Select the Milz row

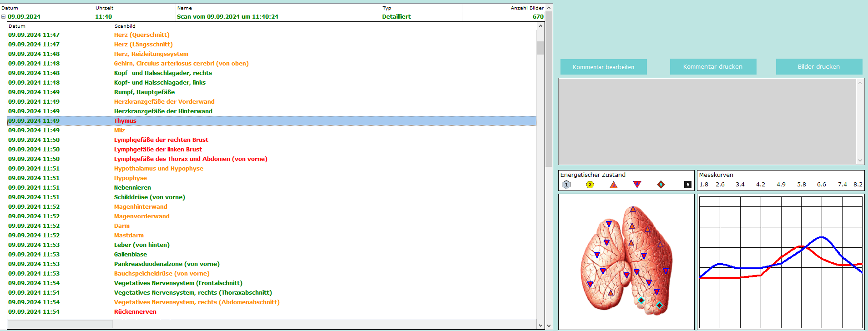[x=272, y=130]
